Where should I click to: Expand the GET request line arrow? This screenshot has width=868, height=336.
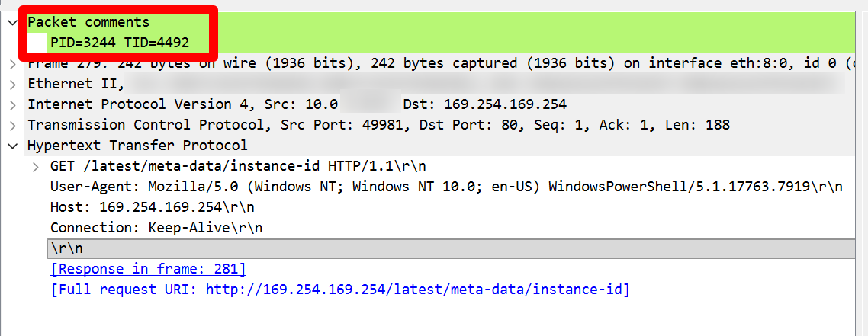pos(36,166)
